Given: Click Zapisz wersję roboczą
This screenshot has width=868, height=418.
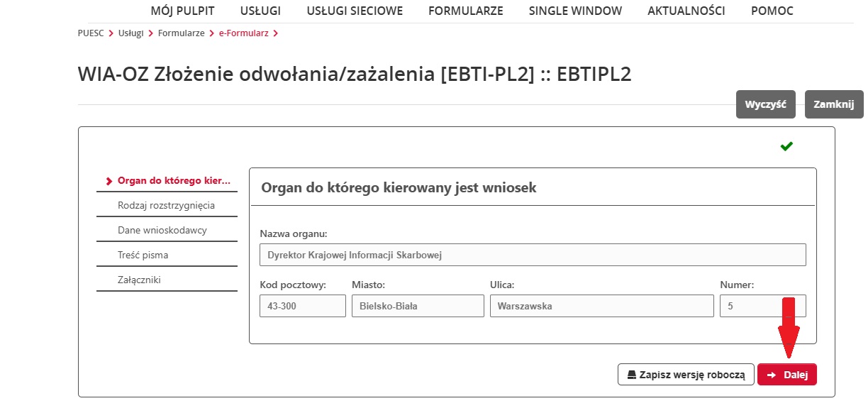Looking at the screenshot, I should [x=686, y=374].
